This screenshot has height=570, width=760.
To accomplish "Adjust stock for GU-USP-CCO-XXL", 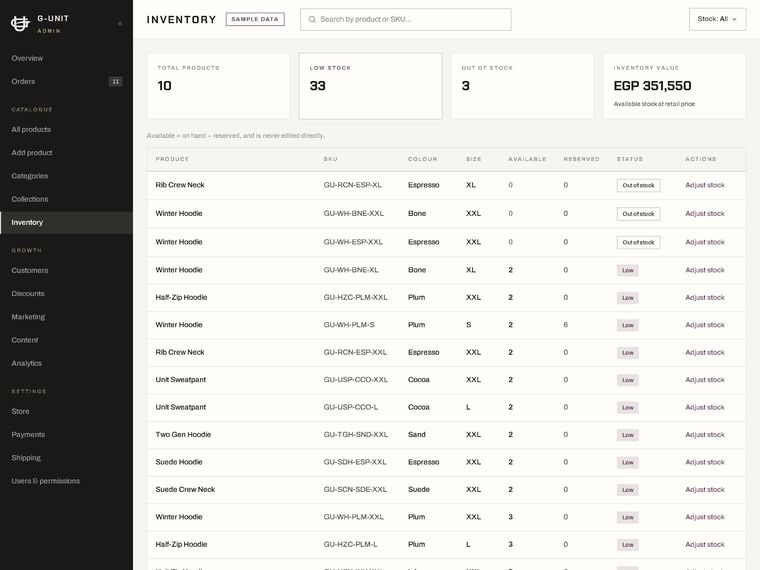I will [x=705, y=380].
